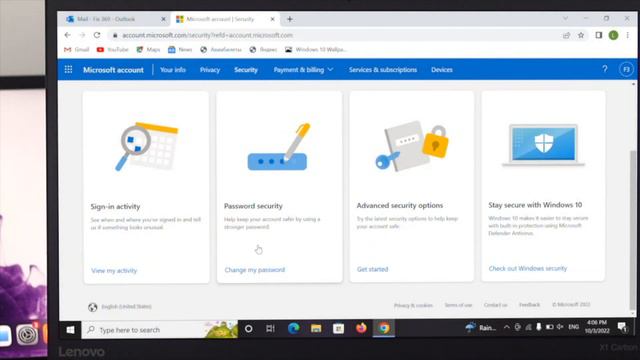Open Chrome three-dot menu

628,35
